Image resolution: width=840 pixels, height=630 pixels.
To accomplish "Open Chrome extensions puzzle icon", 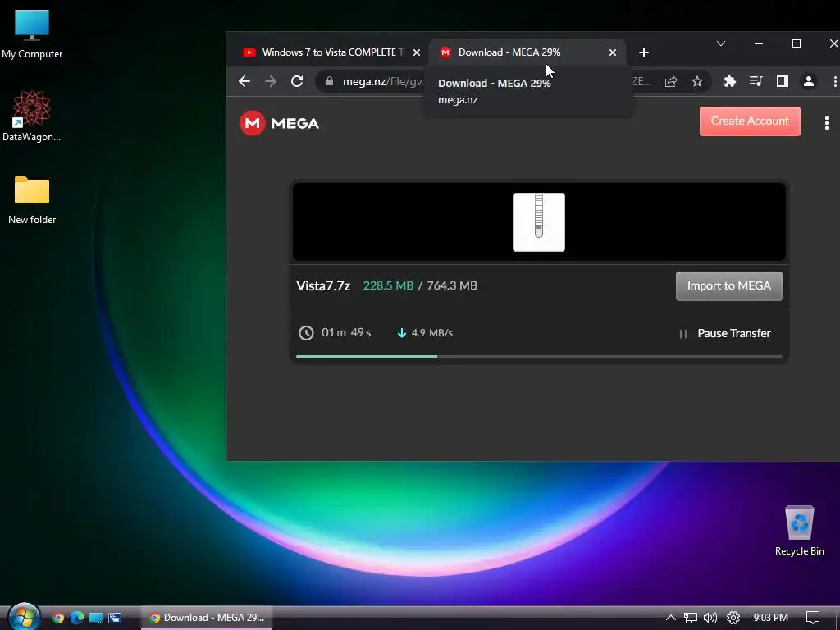I will tap(729, 81).
